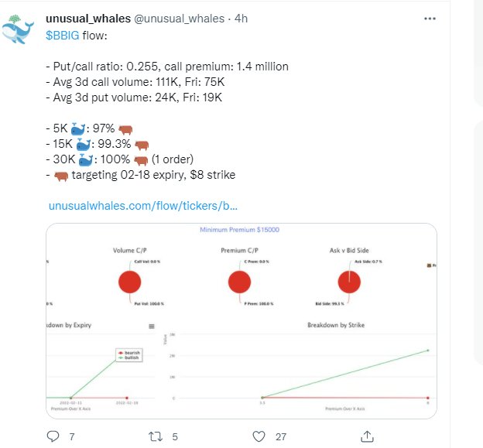Viewport: 483px width, 448px height.
Task: Open the @unusual_whales handle
Action: tap(179, 19)
